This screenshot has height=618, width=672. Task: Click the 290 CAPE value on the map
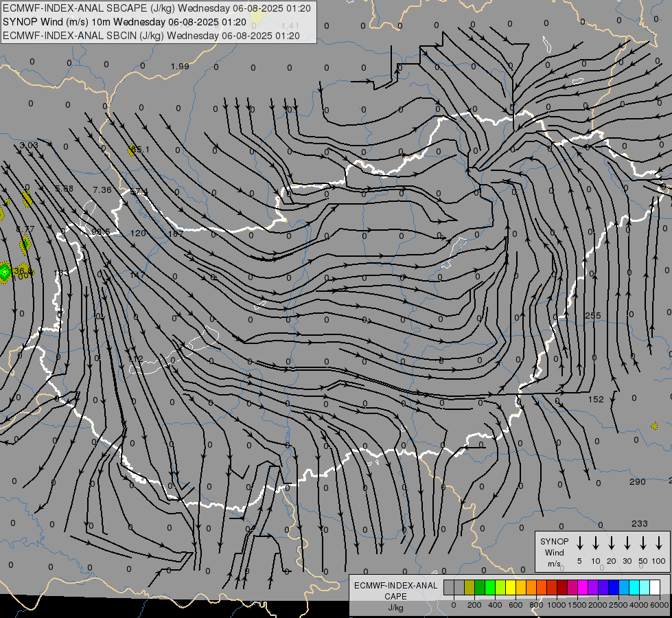click(x=637, y=481)
